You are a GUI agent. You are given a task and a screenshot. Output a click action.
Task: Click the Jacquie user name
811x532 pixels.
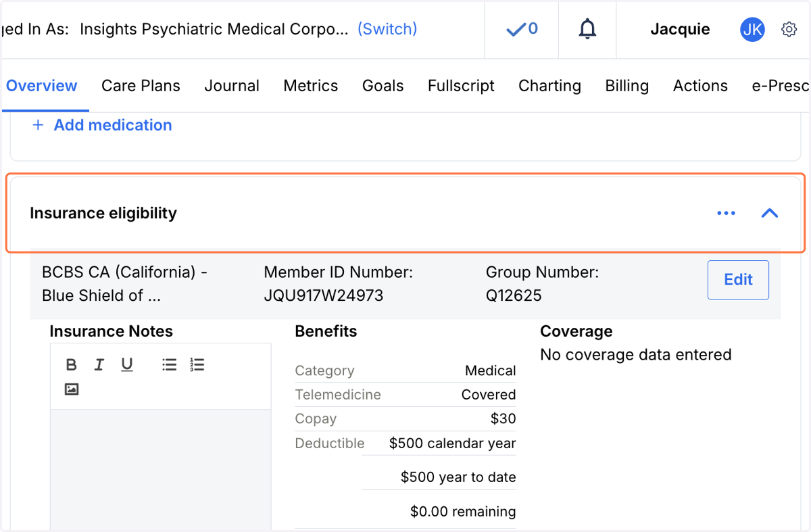click(680, 29)
